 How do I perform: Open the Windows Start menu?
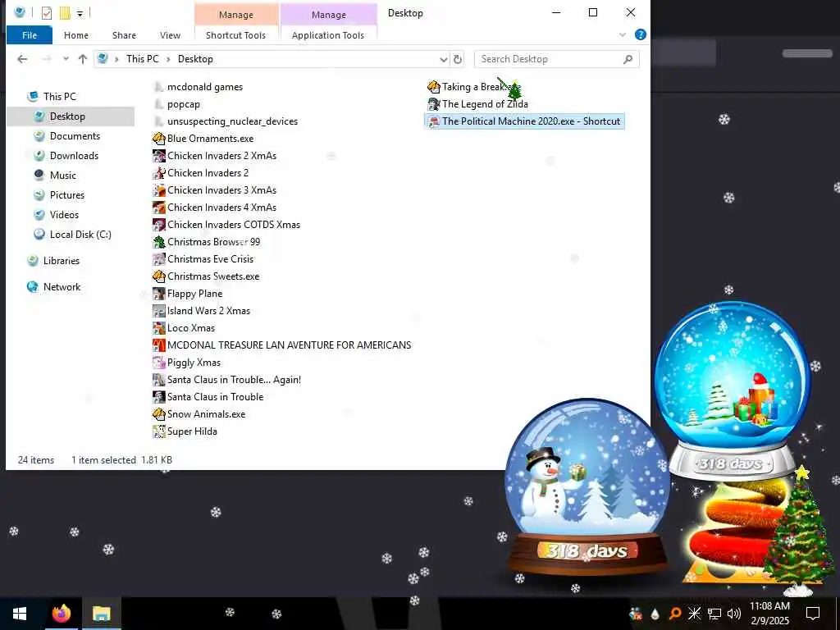[x=20, y=614]
